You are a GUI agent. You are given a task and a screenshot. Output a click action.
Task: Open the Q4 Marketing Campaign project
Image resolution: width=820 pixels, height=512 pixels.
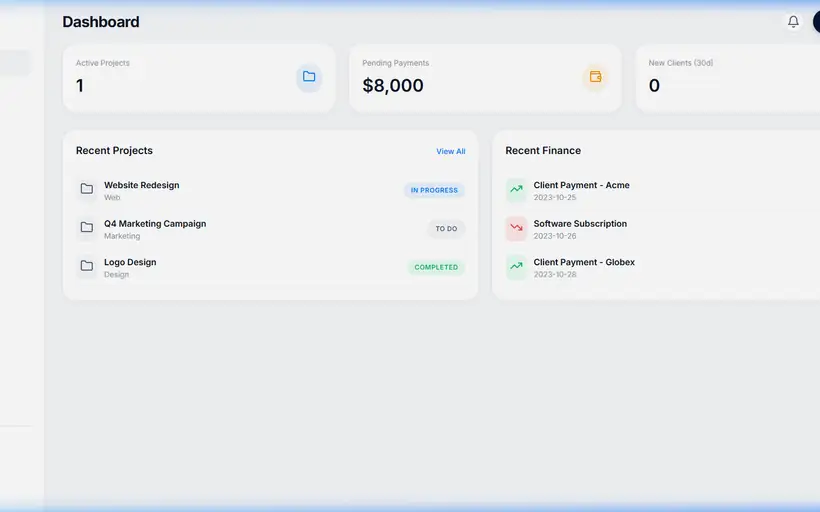coord(155,224)
